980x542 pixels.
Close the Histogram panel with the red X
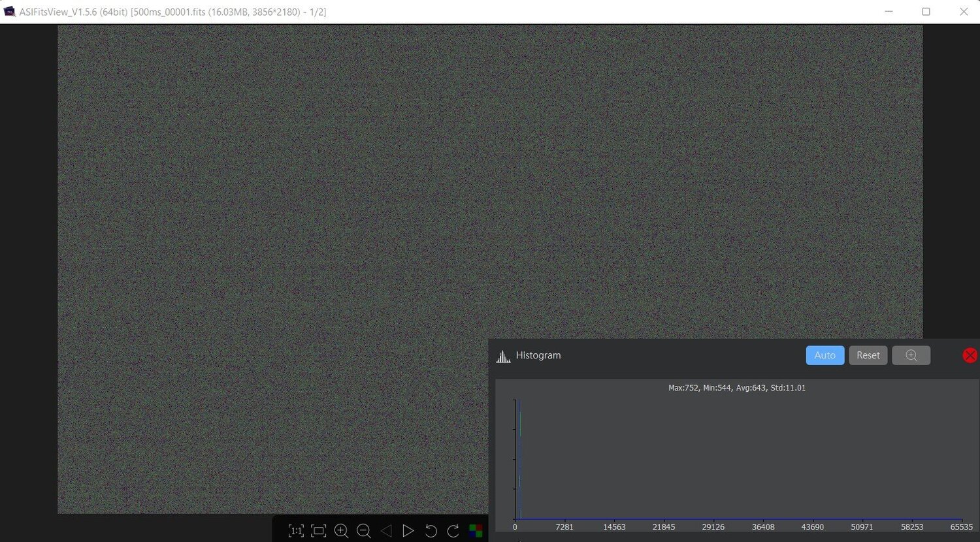coord(970,355)
